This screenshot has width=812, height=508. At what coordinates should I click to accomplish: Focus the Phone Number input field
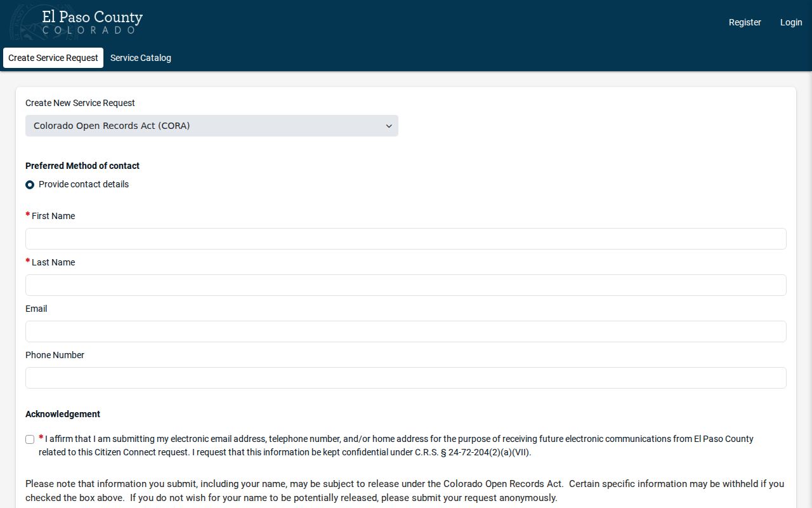tap(406, 378)
